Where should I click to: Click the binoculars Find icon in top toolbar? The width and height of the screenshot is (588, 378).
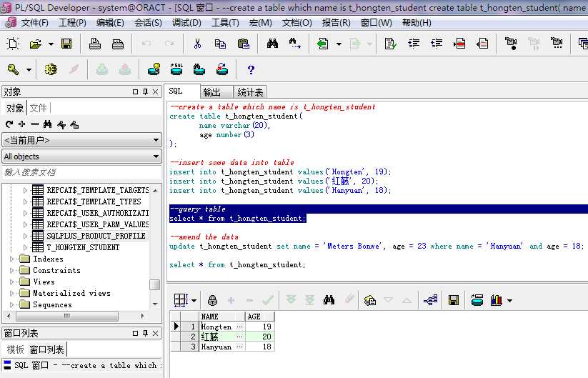click(272, 44)
